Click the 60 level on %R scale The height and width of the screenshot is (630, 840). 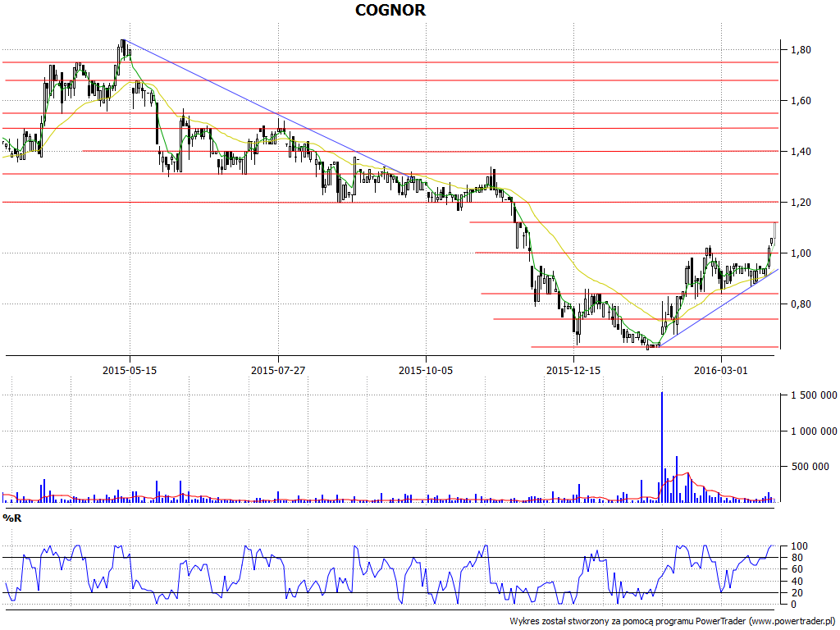point(797,569)
